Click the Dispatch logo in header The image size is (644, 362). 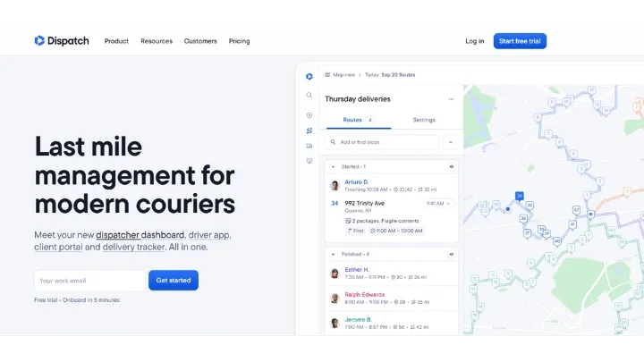[62, 40]
